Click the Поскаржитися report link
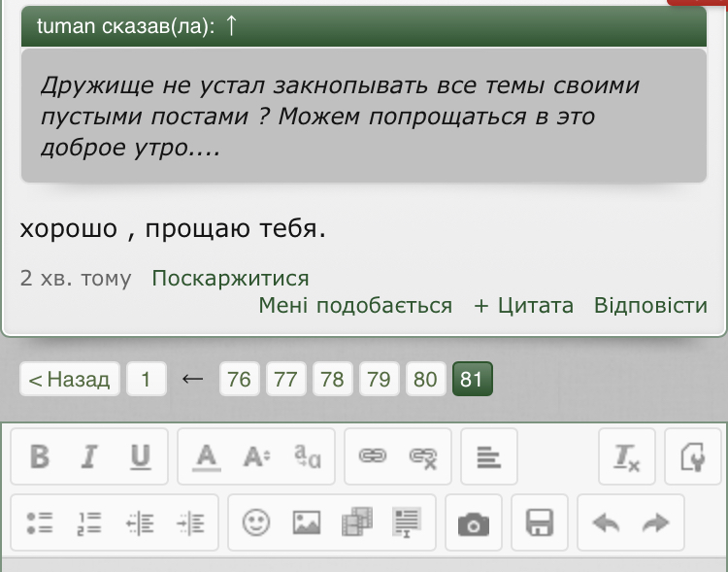The height and width of the screenshot is (572, 728). 230,279
